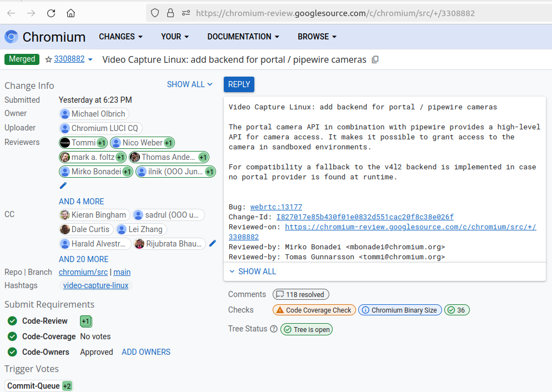Click the Chromium site title
This screenshot has height=392, width=552.
pos(54,37)
